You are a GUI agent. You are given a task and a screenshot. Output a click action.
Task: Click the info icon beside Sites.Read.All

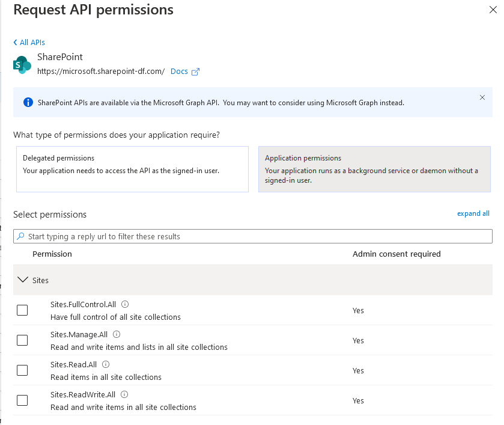pyautogui.click(x=105, y=364)
